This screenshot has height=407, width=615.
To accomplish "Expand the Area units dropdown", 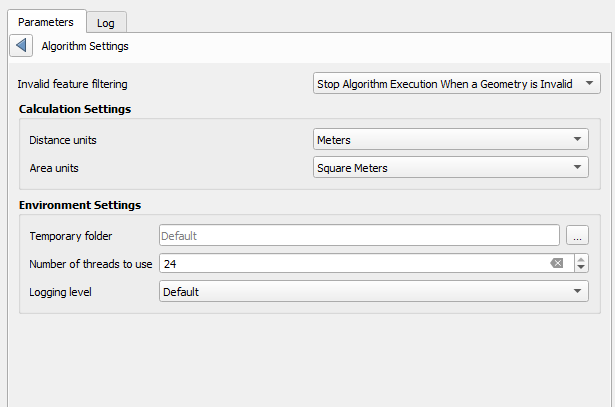I will pyautogui.click(x=450, y=168).
